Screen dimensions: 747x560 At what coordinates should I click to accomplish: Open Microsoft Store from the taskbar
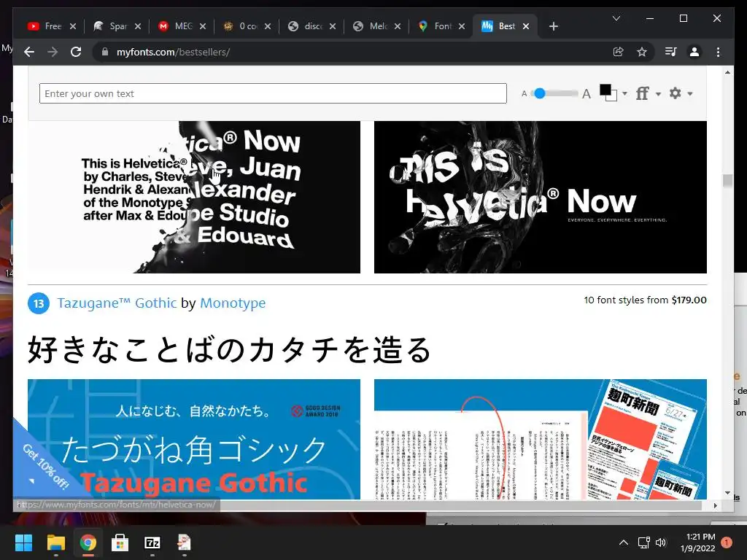click(120, 542)
